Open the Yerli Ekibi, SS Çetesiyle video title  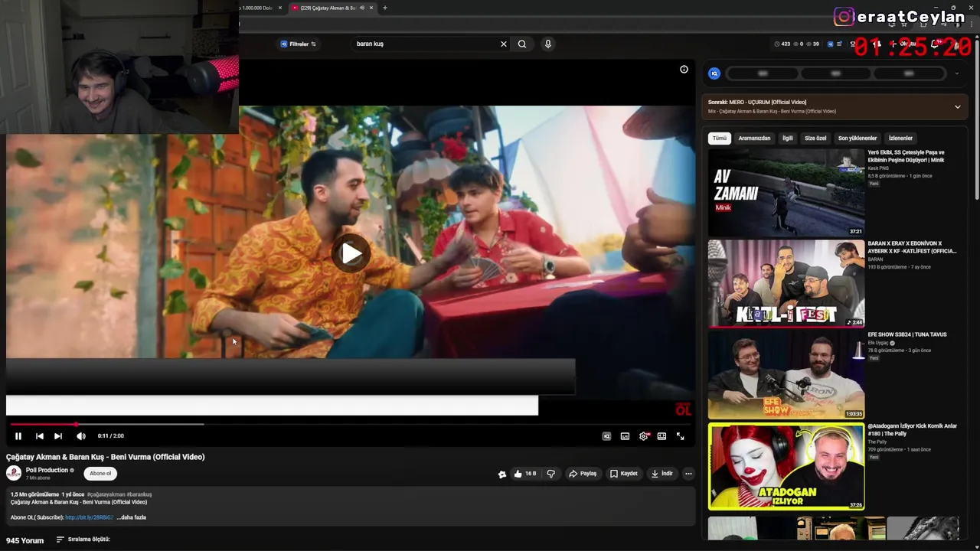906,156
